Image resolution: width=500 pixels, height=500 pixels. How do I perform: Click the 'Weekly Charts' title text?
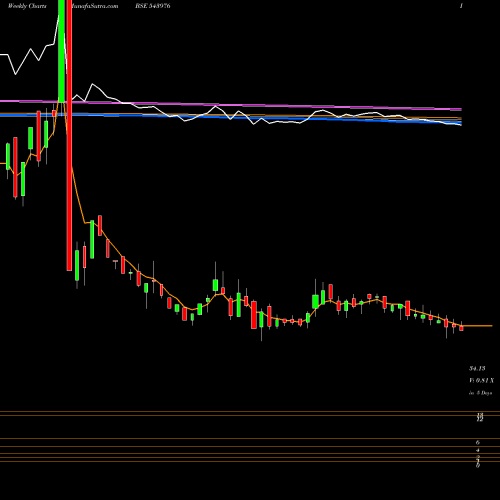(27, 6)
